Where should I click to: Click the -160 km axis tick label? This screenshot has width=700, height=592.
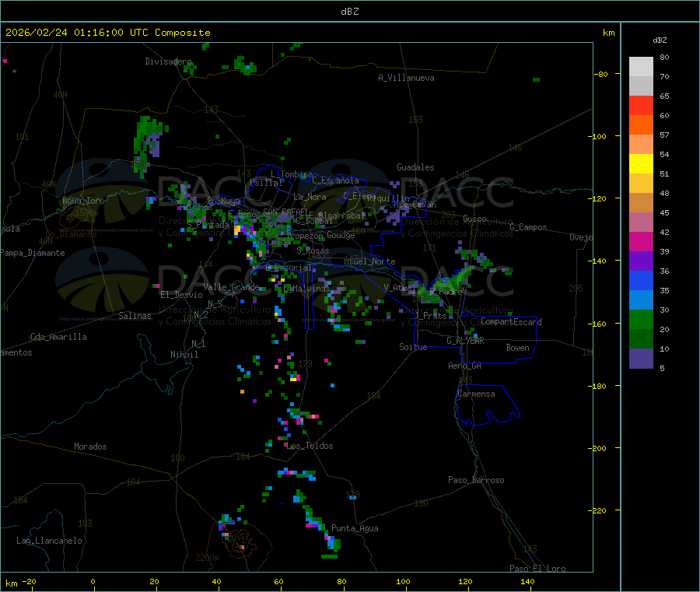[597, 324]
